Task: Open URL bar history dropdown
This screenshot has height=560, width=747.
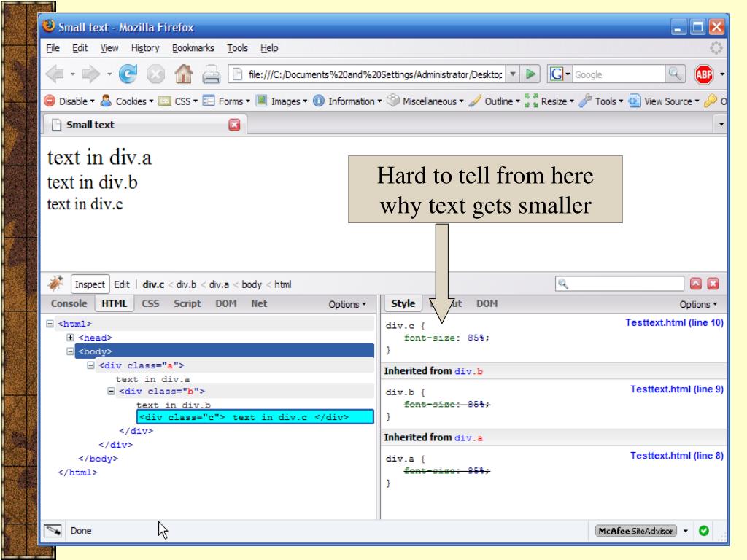Action: click(x=513, y=74)
